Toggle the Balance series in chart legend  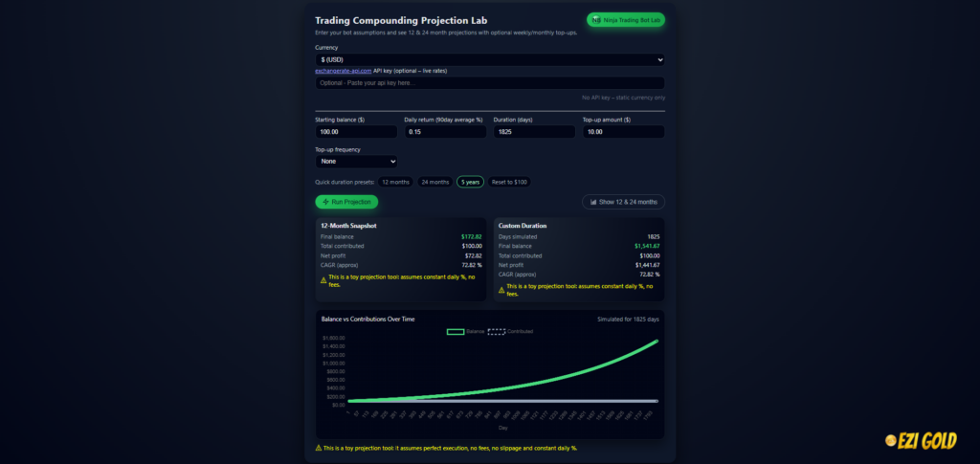coord(457,331)
